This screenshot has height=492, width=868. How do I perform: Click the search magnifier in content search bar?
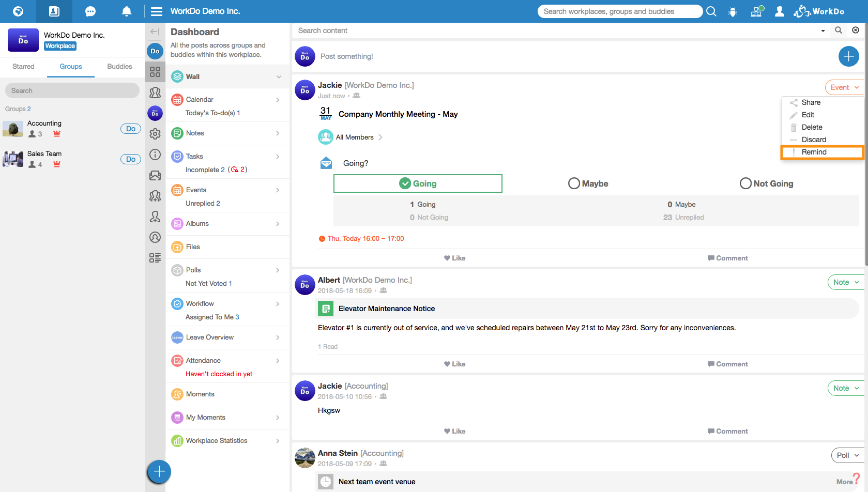[839, 30]
